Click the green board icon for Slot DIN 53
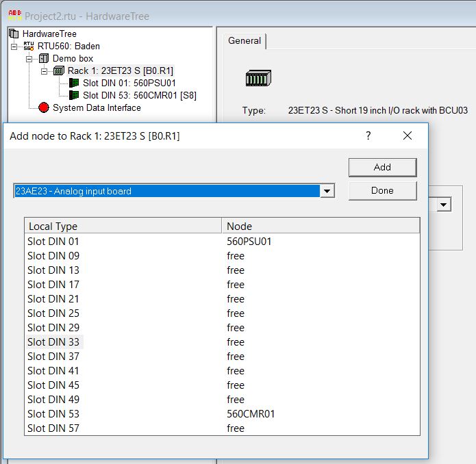 pos(74,95)
